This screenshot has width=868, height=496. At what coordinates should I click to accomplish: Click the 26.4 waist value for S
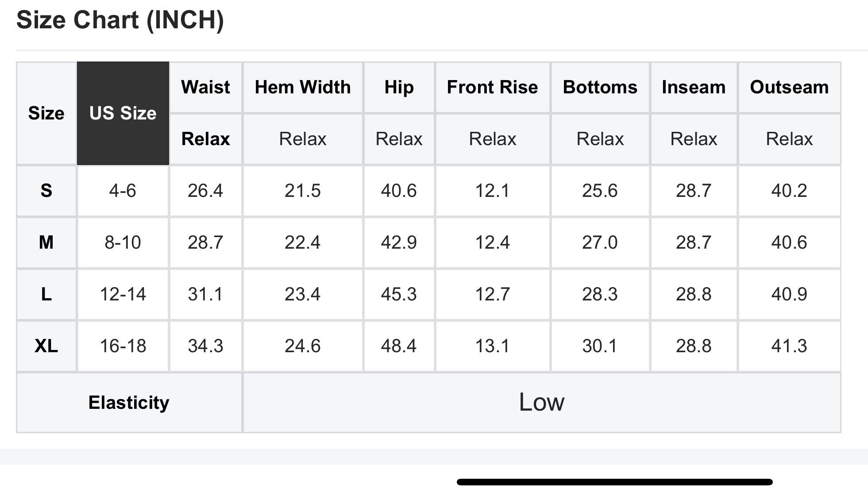pyautogui.click(x=205, y=191)
